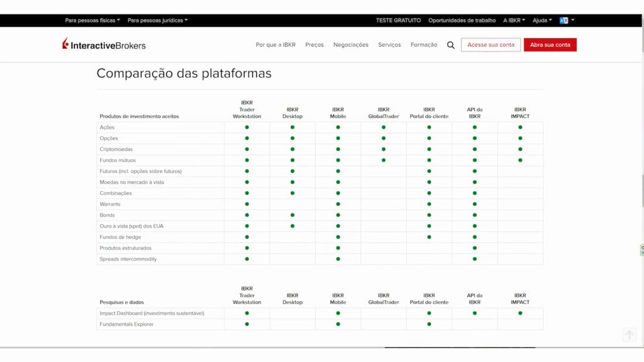The height and width of the screenshot is (362, 644).
Task: Follow the Oportunidades de trabalho link
Action: click(462, 20)
